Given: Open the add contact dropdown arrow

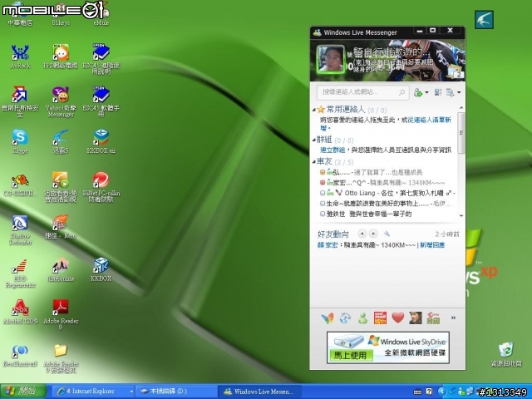Looking at the screenshot, I should (426, 92).
